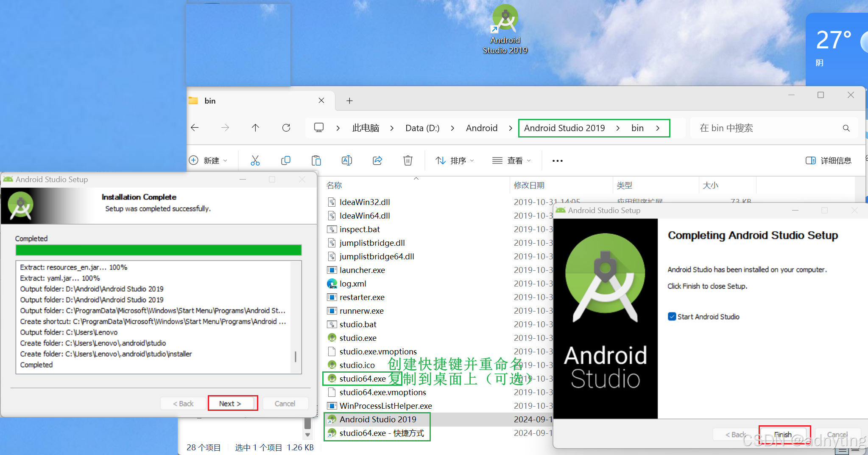Click Android Studio 2019 breadcrumb
The height and width of the screenshot is (455, 868).
coord(564,128)
